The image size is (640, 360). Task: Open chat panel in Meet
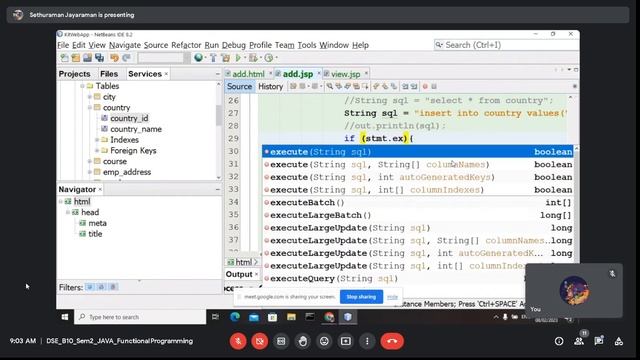(599, 341)
